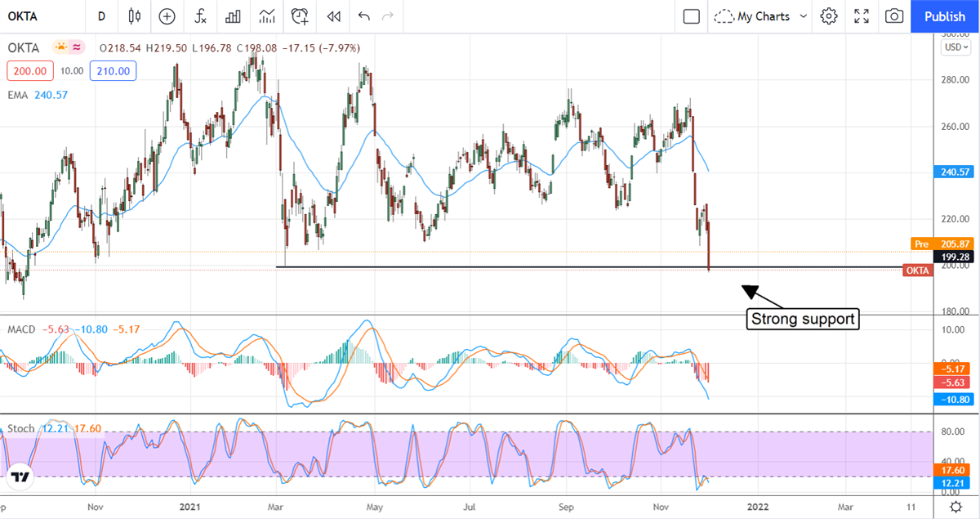Open chart settings with the gear icon

tap(828, 16)
